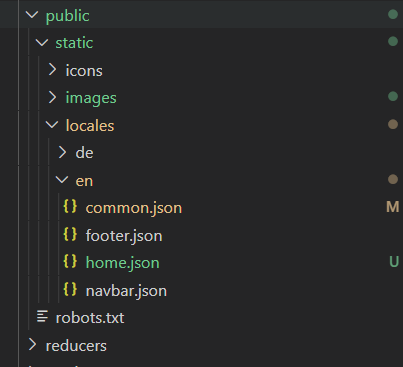Expand the reducers folder chevron
Screen dimensions: 403x367
pyautogui.click(x=32, y=345)
